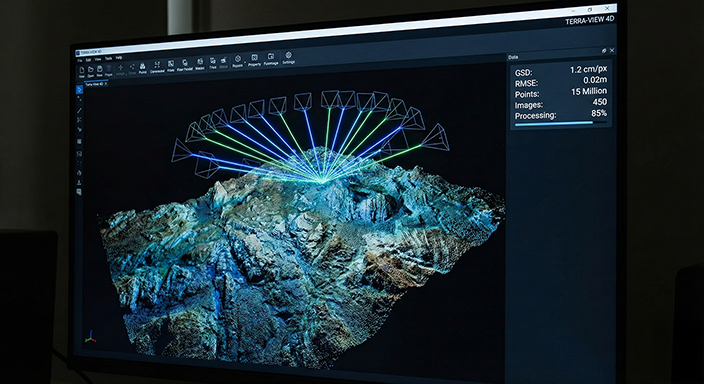This screenshot has height=384, width=704.
Task: Click the Data panel title
Action: pos(513,57)
